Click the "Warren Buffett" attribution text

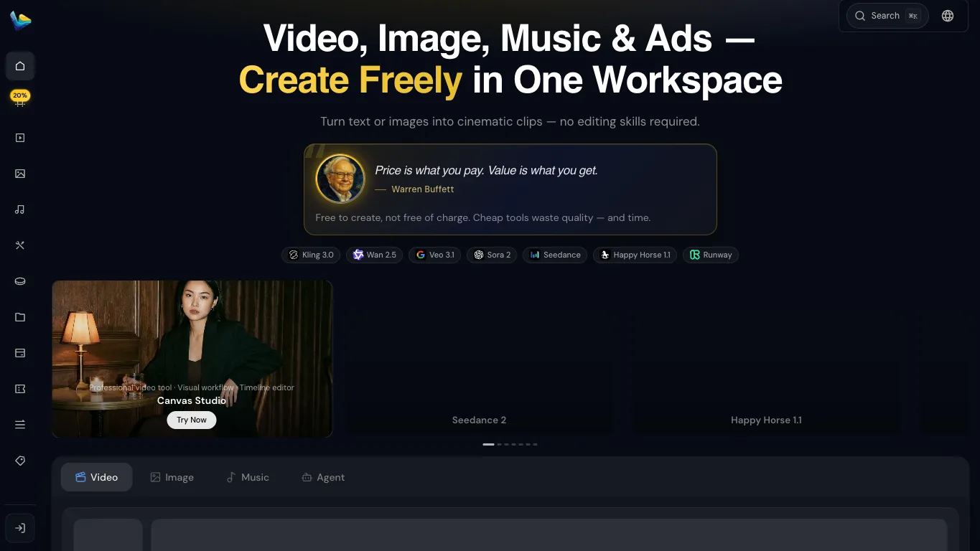(423, 189)
